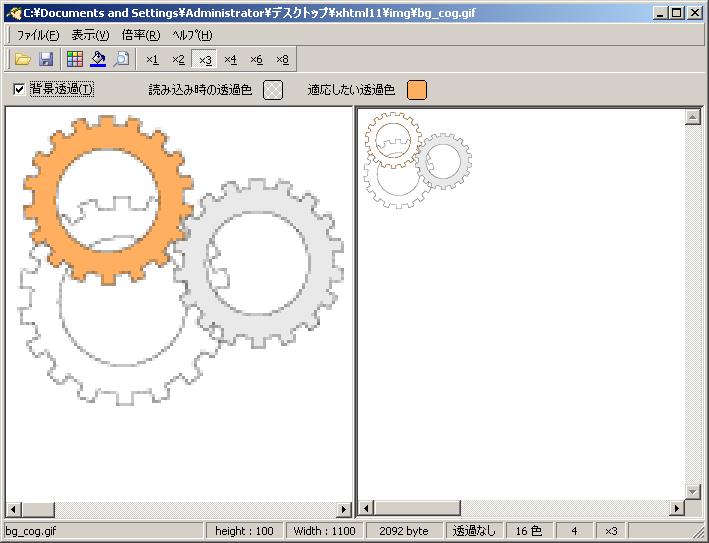Save the image with the floppy disk icon
Image resolution: width=709 pixels, height=543 pixels.
(46, 59)
